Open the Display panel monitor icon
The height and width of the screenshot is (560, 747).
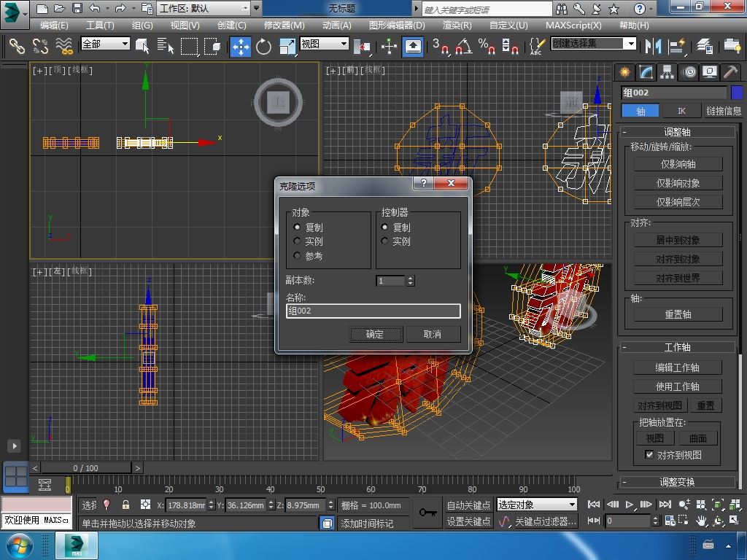pos(709,71)
